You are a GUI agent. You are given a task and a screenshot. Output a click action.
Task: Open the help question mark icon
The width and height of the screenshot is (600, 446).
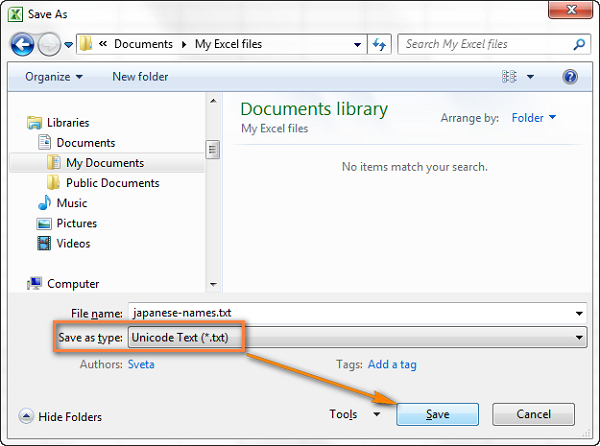[x=570, y=77]
